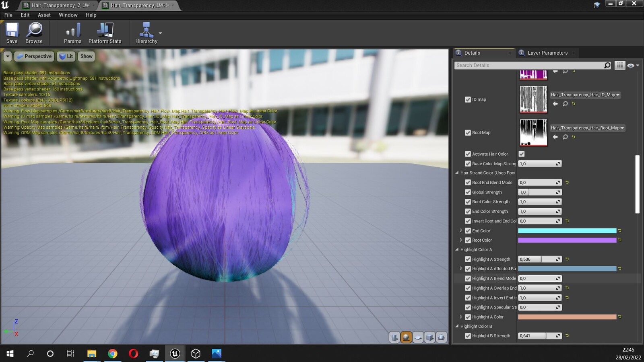Open the details view options eye menu
Screen dimensions: 644x362
point(633,66)
